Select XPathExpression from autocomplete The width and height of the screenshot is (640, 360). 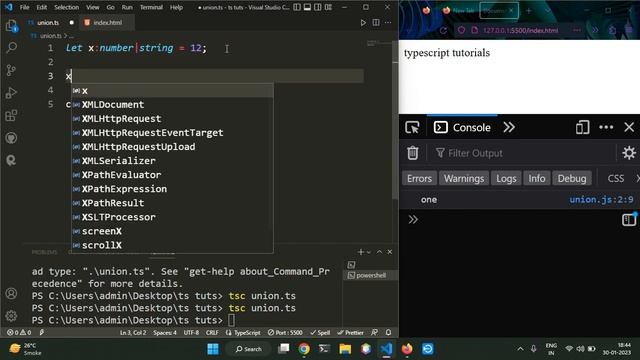(172, 189)
